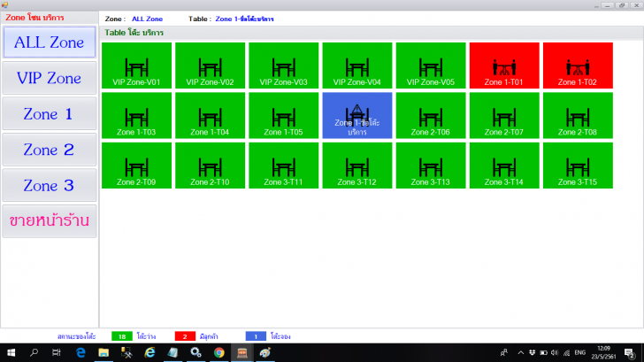Select table Zone 3-T15
This screenshot has width=644, height=362.
tap(578, 166)
